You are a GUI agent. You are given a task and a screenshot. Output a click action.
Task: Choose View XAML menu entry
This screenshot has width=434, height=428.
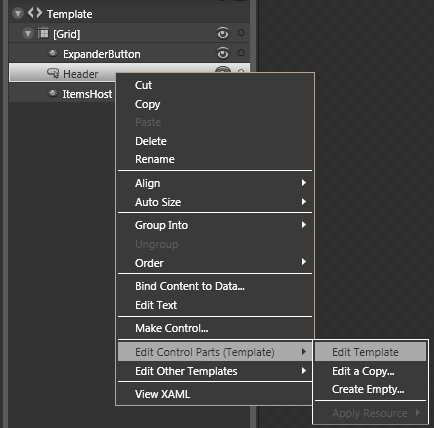point(215,394)
